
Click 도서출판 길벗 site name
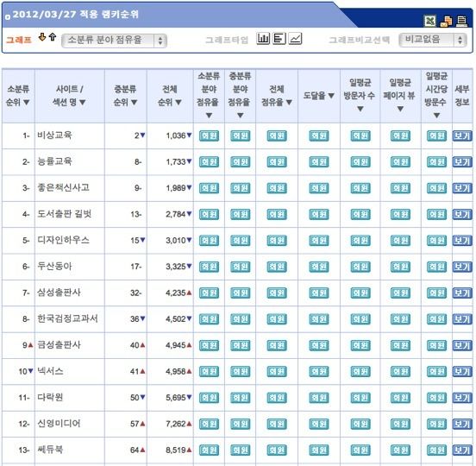click(x=65, y=213)
